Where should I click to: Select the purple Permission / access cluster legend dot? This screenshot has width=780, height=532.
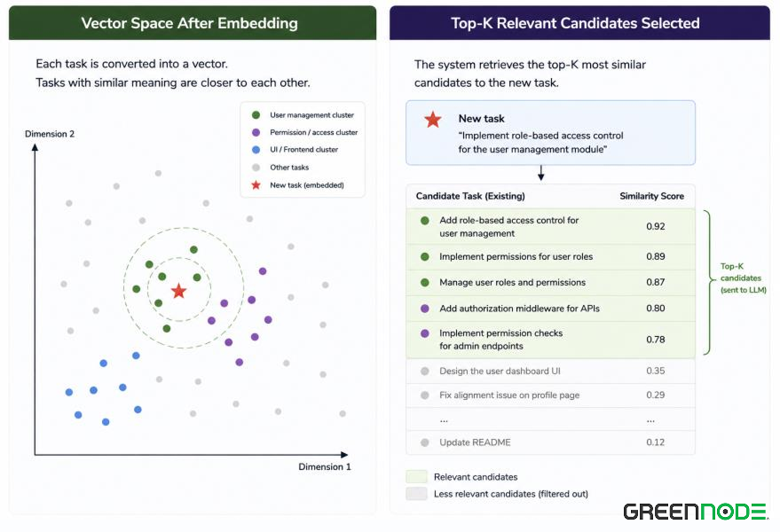(x=256, y=132)
